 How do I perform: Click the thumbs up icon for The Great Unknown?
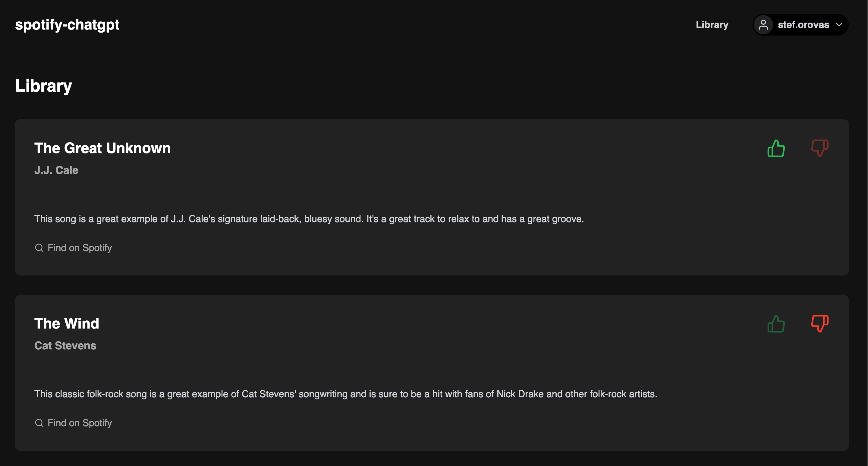click(776, 148)
